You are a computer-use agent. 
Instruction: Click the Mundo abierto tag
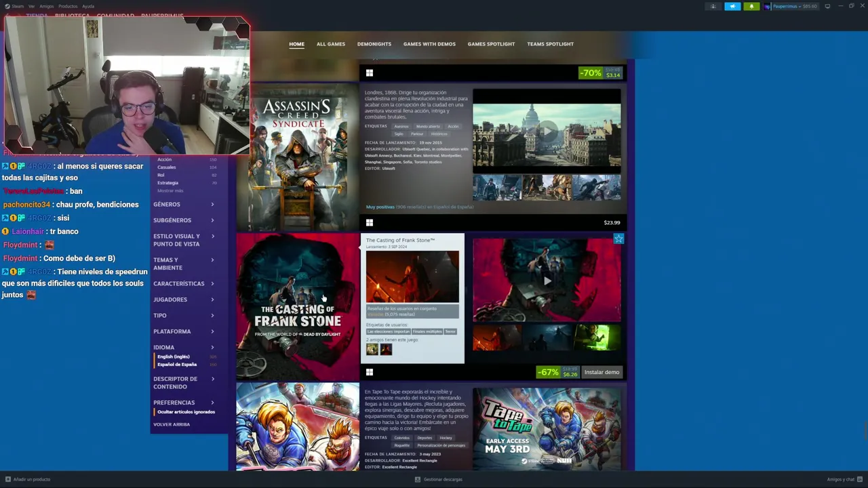pyautogui.click(x=428, y=126)
